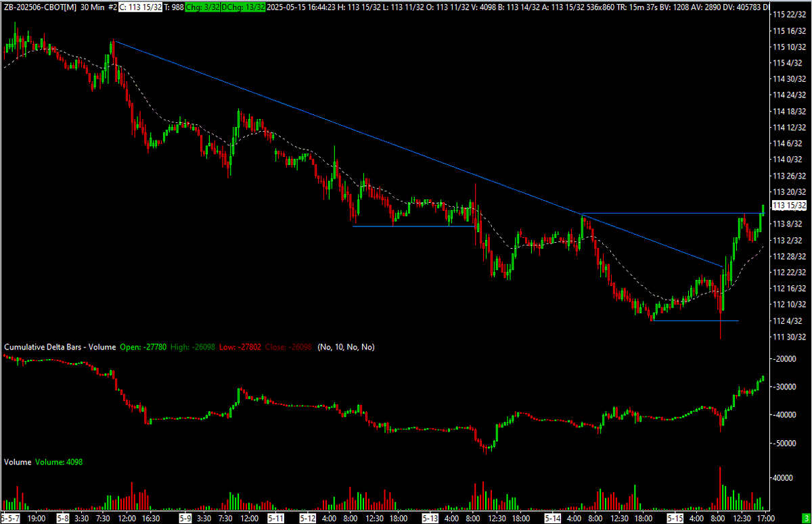Click the 5-9 date marker on the time axis
Screen dimensions: 812x524
pos(185,519)
